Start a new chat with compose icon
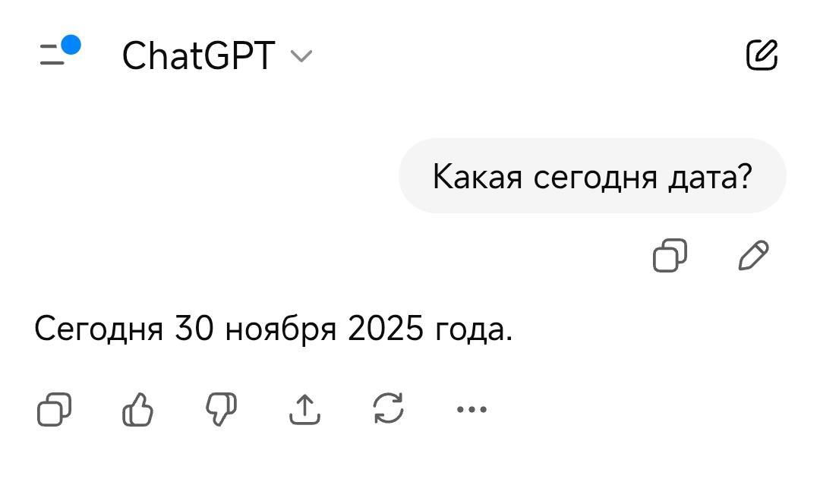This screenshot has width=820, height=504. click(762, 55)
